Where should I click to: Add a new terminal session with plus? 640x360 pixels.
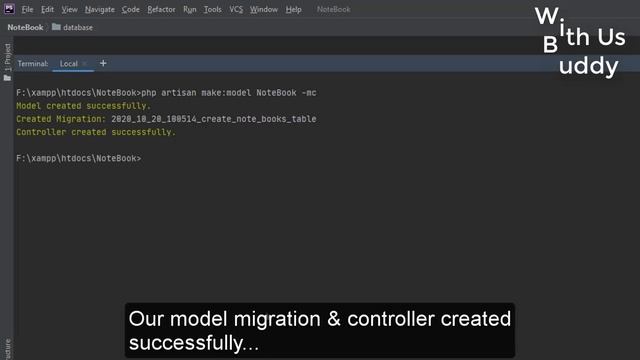(103, 63)
